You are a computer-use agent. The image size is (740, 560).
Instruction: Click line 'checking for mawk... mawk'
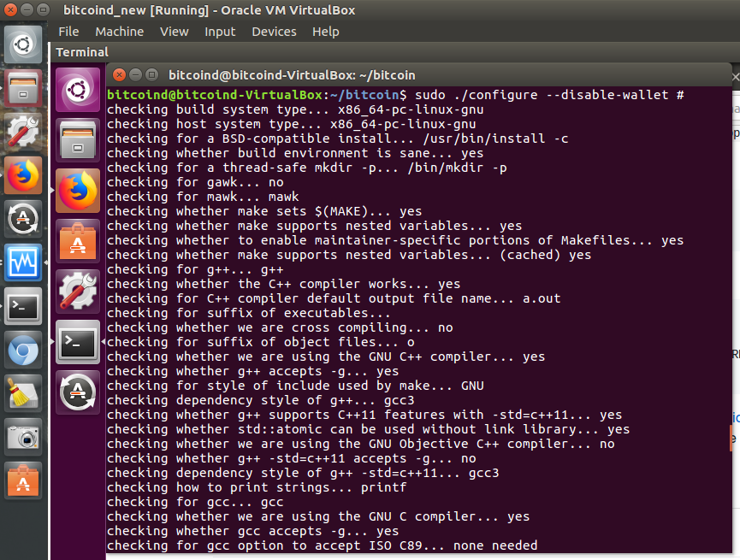(203, 197)
